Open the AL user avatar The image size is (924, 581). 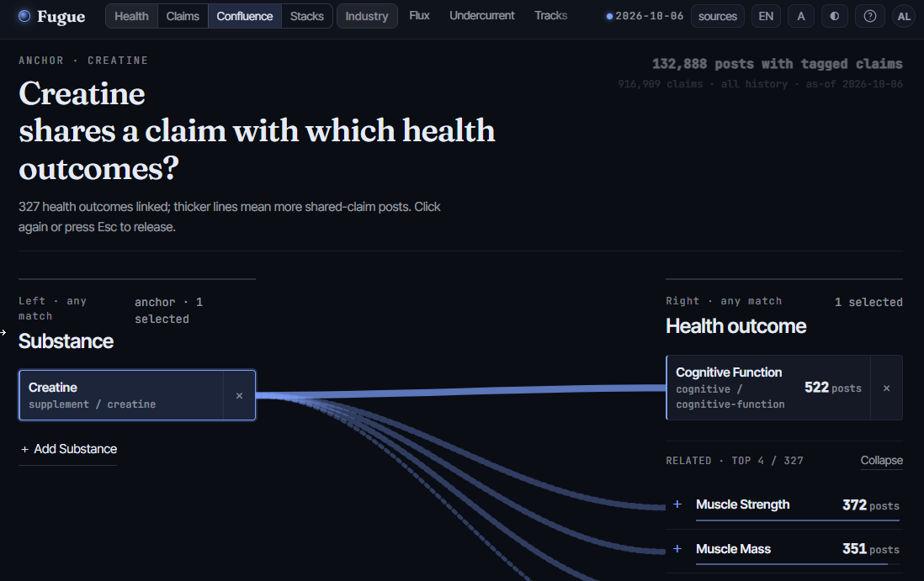(904, 16)
